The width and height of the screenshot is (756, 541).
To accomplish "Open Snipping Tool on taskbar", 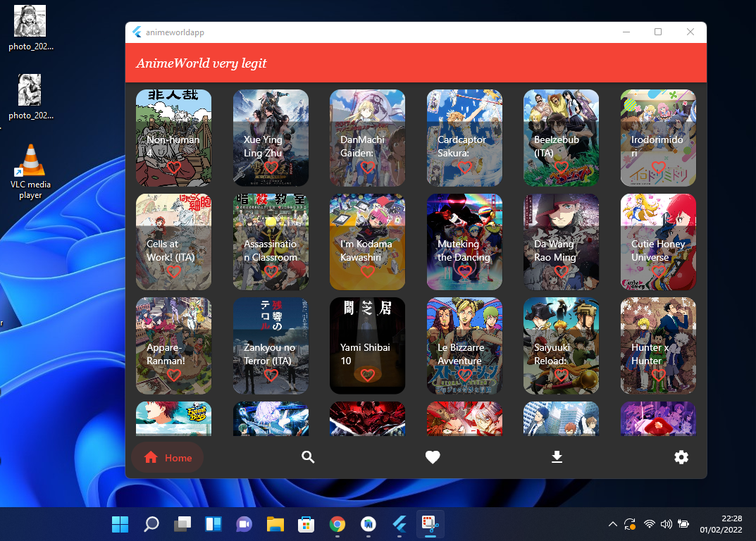I will tap(430, 524).
